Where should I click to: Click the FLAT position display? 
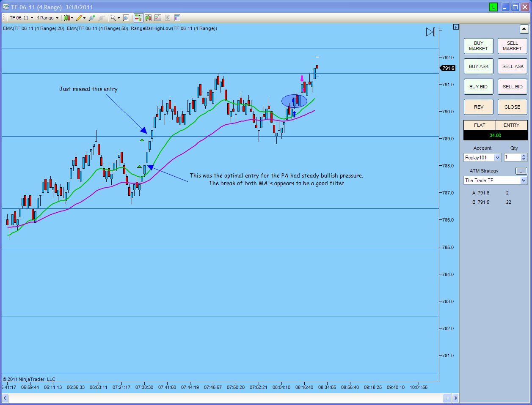pos(480,125)
